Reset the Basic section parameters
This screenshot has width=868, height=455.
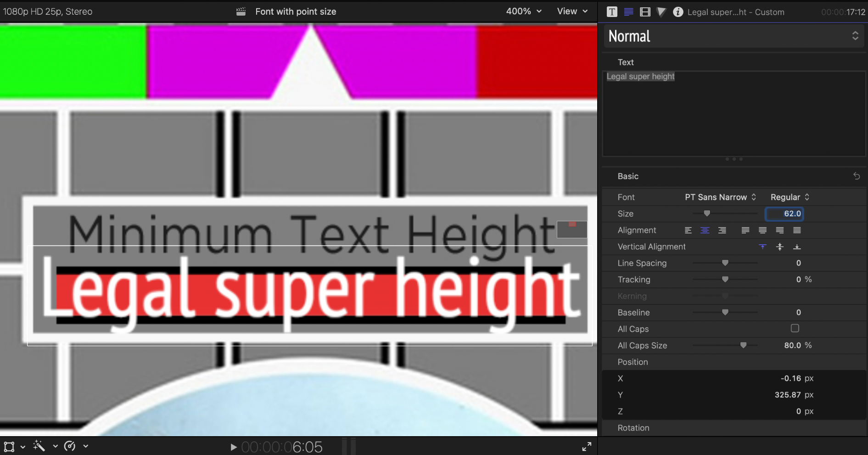tap(857, 176)
